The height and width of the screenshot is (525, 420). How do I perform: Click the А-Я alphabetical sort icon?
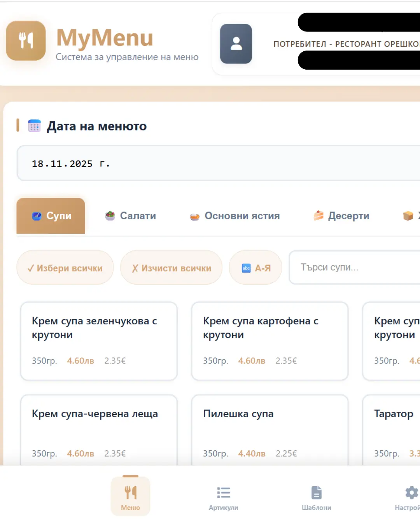(x=247, y=268)
